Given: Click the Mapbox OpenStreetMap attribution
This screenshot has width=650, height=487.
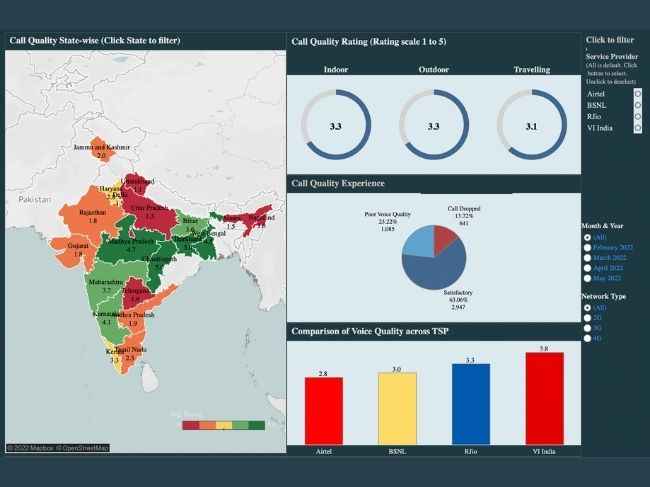Looking at the screenshot, I should click(x=58, y=448).
